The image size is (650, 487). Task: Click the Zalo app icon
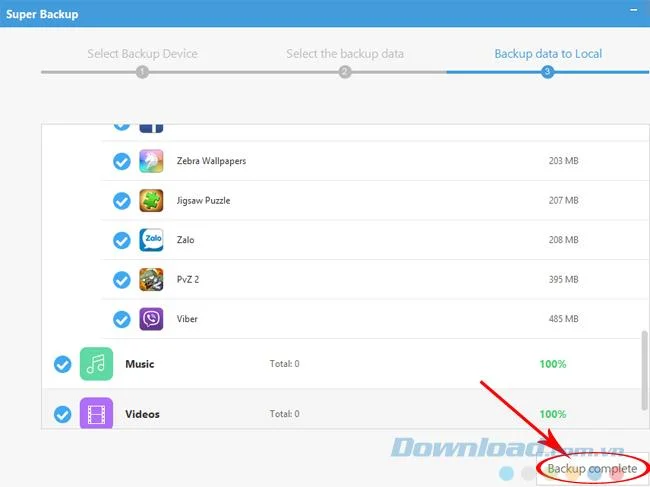pos(151,240)
